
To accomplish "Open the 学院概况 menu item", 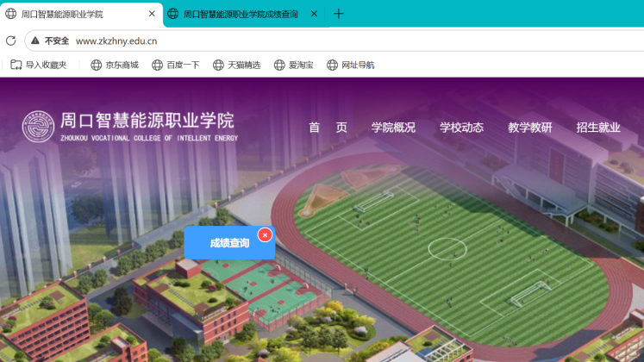I will (393, 128).
